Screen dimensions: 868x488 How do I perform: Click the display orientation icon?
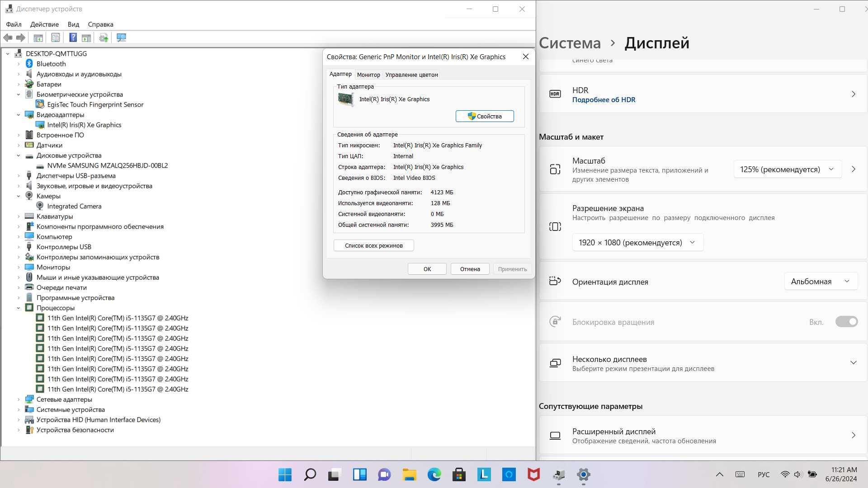click(x=555, y=281)
